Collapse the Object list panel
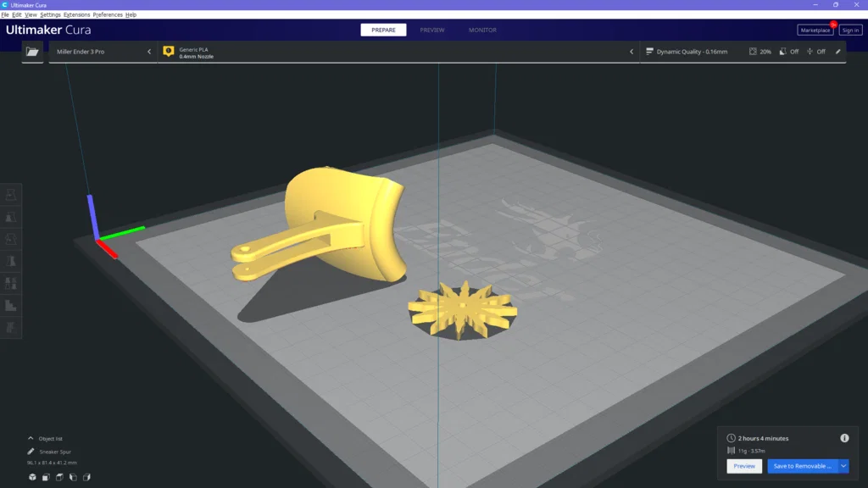 [x=31, y=438]
